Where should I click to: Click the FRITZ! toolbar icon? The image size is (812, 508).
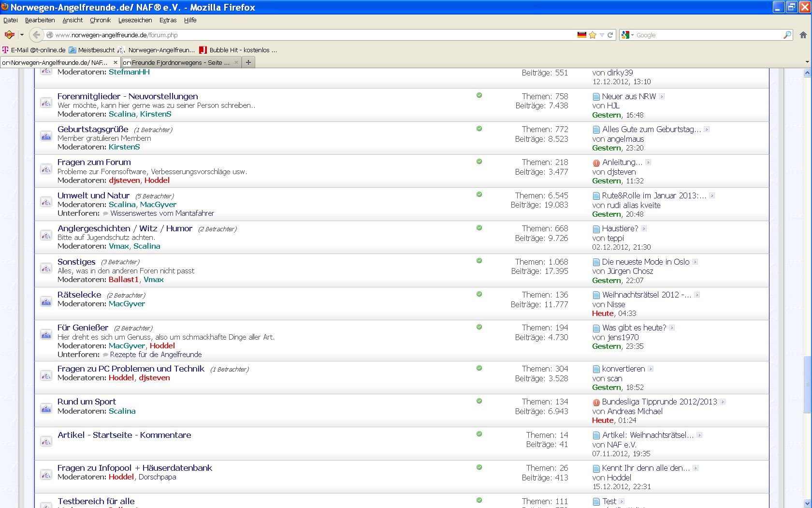(x=9, y=35)
